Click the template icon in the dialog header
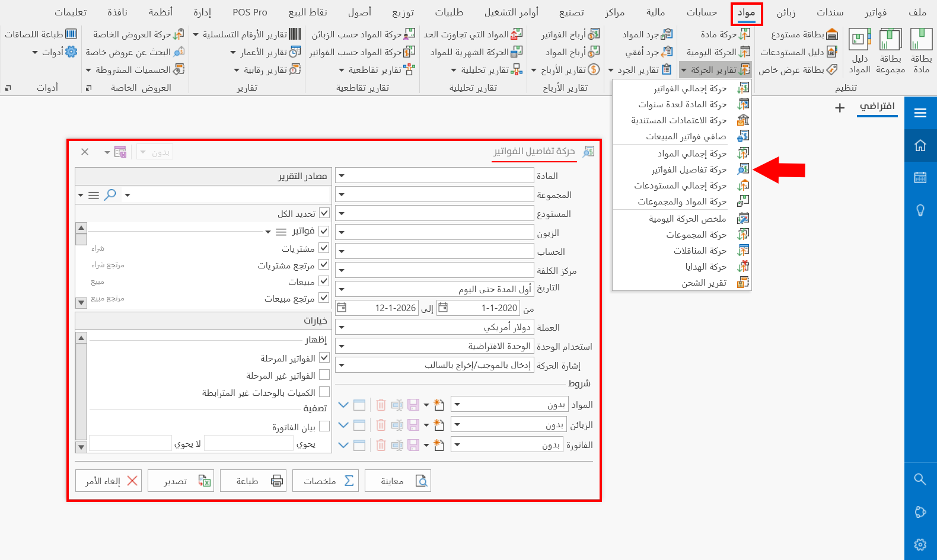This screenshot has height=560, width=937. point(120,152)
